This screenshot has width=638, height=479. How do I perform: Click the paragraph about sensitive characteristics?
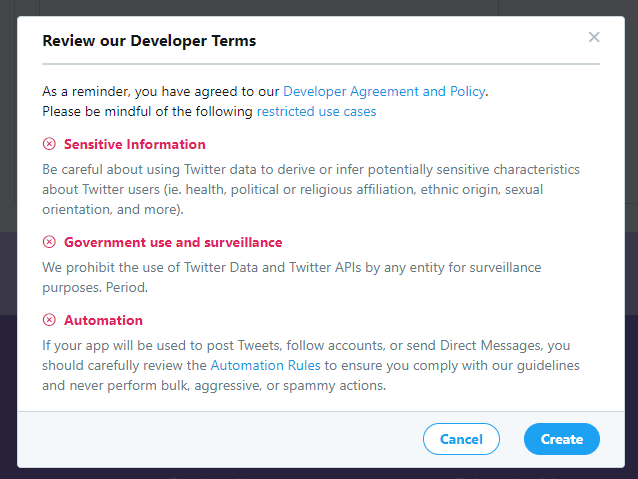coord(311,189)
